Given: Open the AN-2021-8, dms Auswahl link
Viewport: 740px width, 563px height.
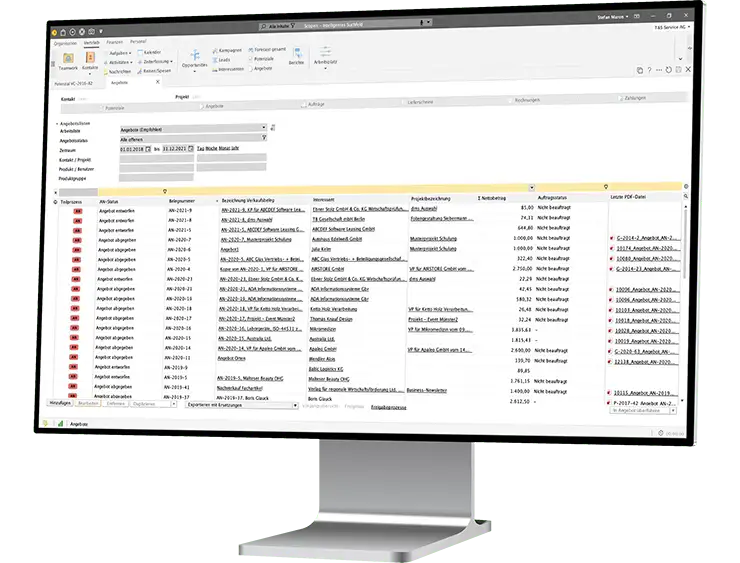Looking at the screenshot, I should 247,219.
